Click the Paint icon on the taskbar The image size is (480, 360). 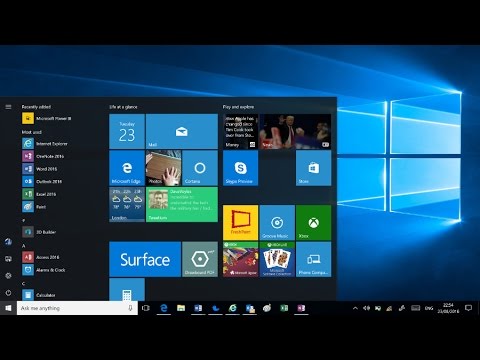[x=267, y=308]
